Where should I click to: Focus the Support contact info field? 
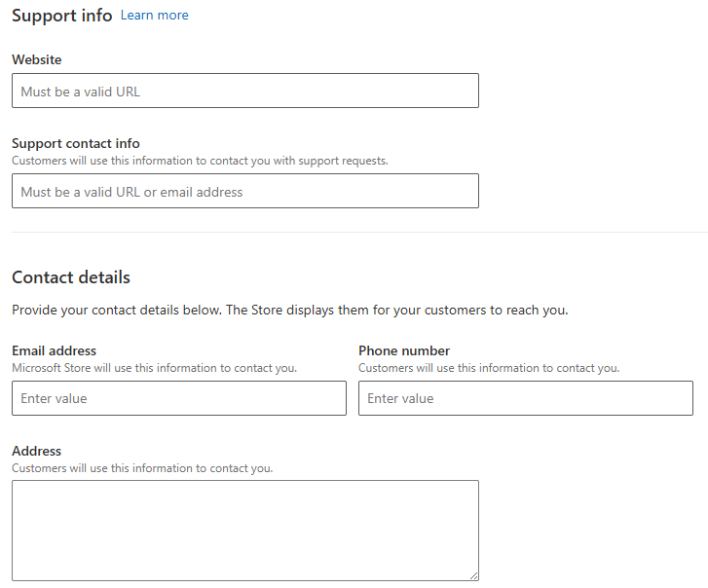point(245,191)
